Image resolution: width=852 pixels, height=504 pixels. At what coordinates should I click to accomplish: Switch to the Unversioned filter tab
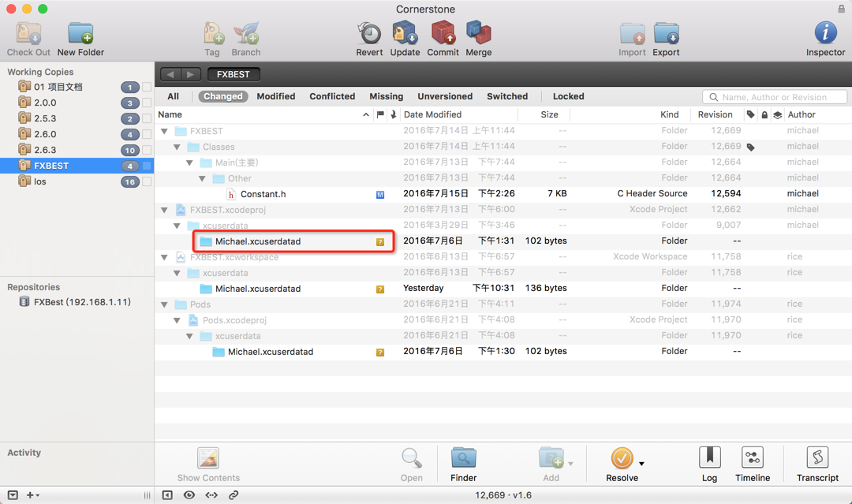pyautogui.click(x=445, y=96)
